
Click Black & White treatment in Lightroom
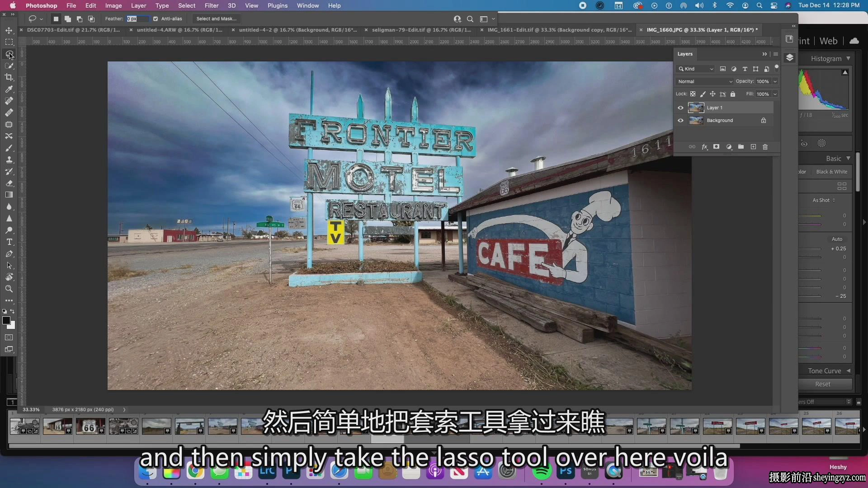832,172
